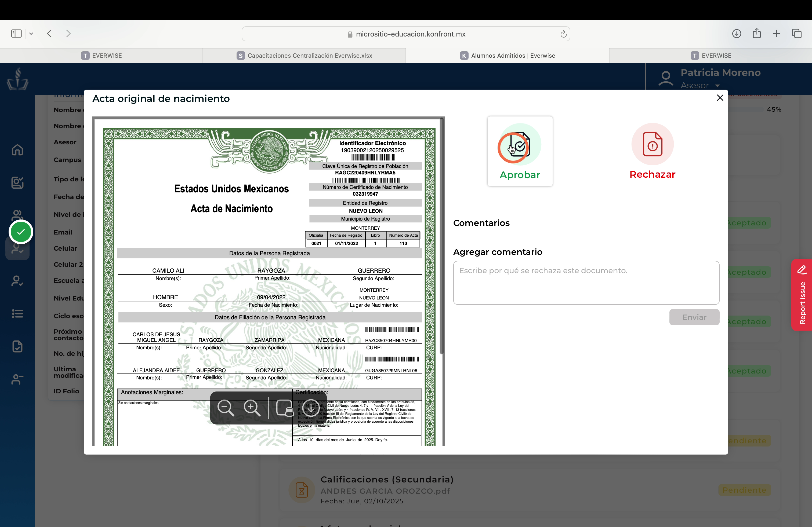
Task: Click the Rechazar document icon
Action: [652, 144]
